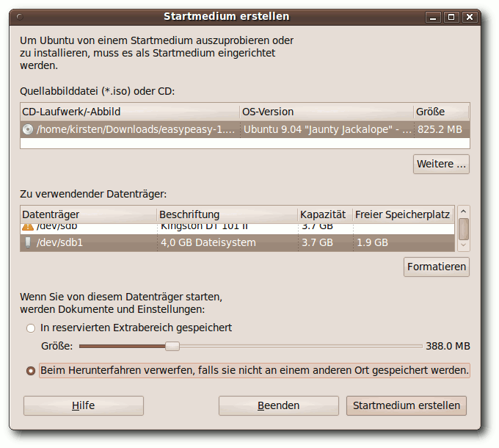The image size is (499, 448).
Task: Maximize the Startmedium erstellen window
Action: [x=451, y=16]
